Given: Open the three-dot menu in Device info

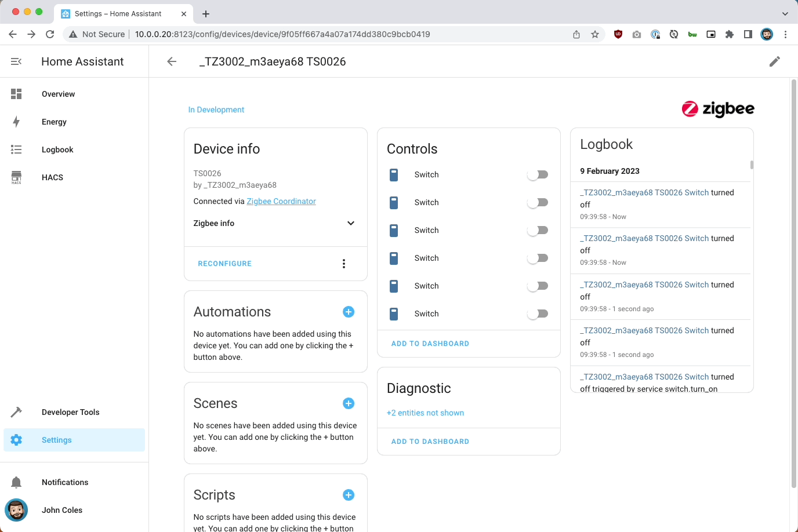Looking at the screenshot, I should pyautogui.click(x=344, y=264).
